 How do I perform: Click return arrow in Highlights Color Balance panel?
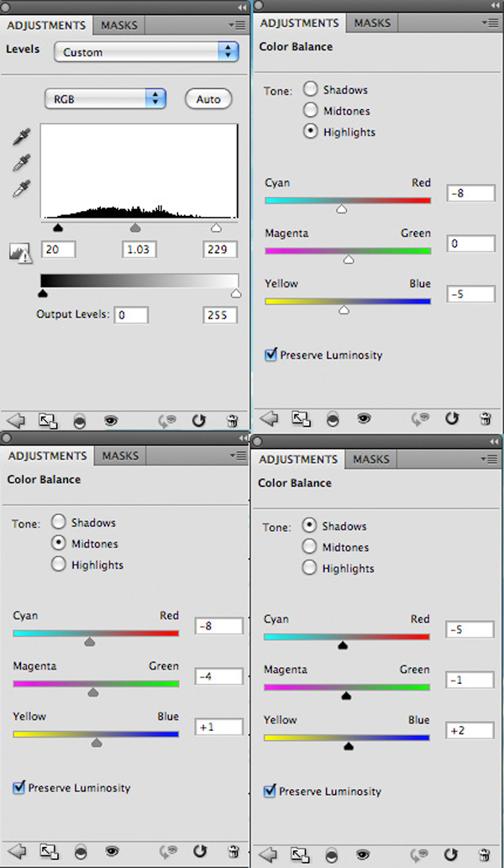269,418
